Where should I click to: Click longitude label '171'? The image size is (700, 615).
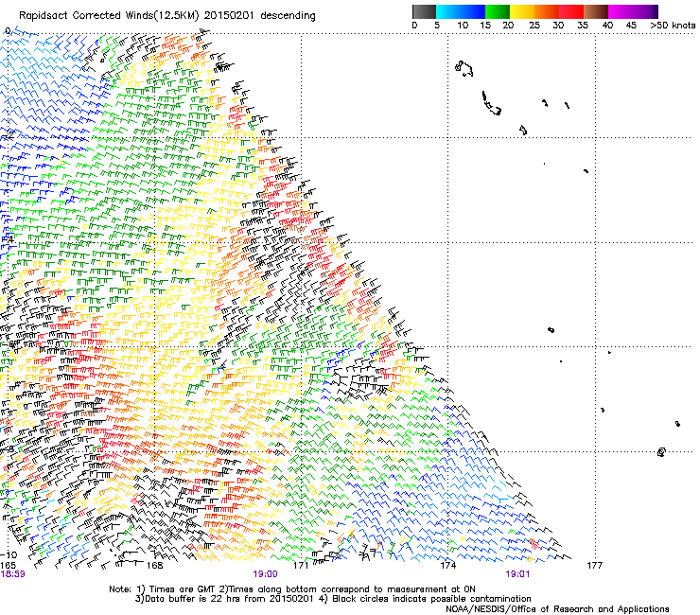(x=301, y=566)
